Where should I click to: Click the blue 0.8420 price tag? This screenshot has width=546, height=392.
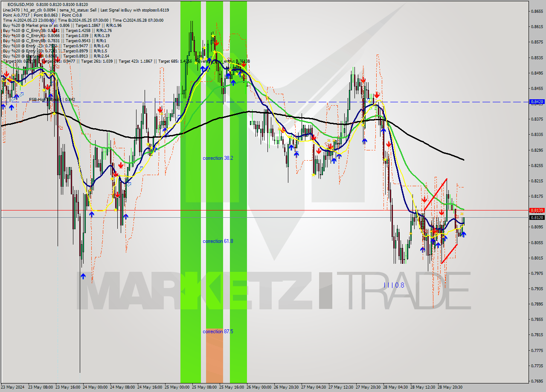click(537, 102)
